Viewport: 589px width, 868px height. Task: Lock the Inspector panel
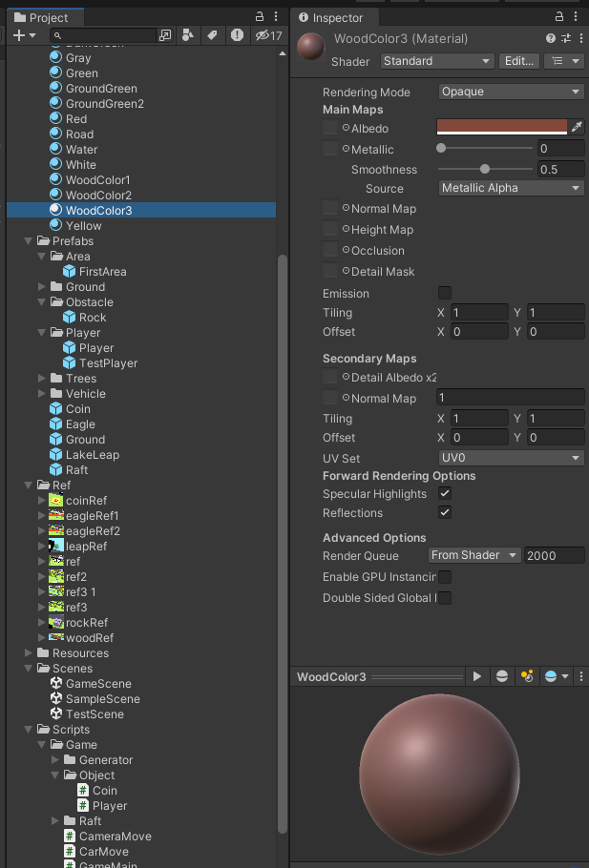coord(559,16)
